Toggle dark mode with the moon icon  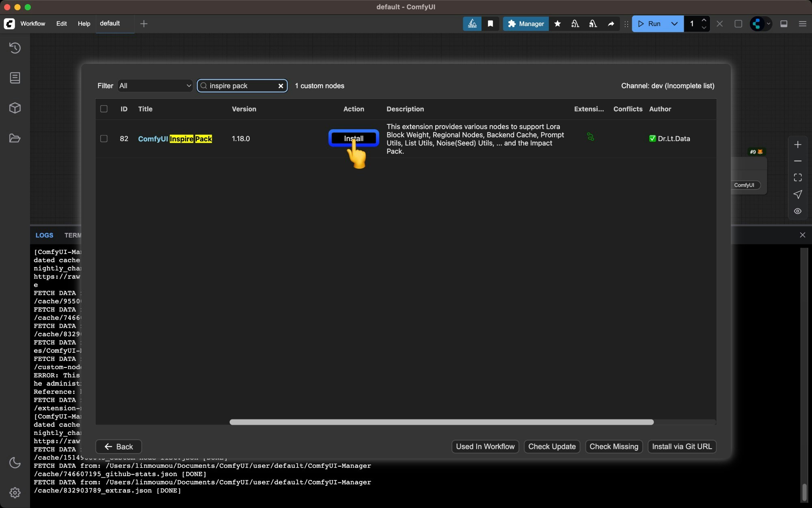[x=15, y=463]
